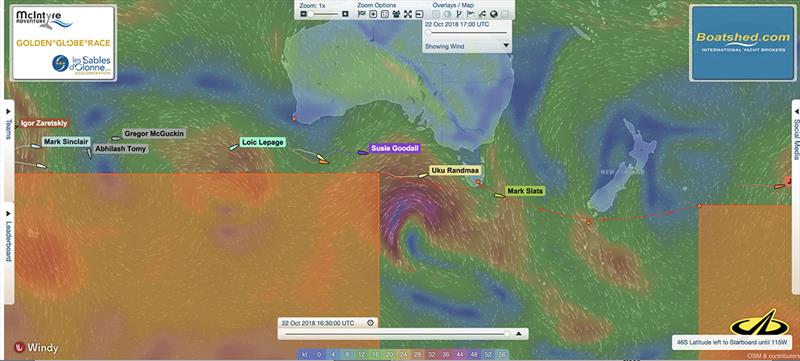
Task: Toggle fullscreen expand arrows icon
Action: [408, 14]
